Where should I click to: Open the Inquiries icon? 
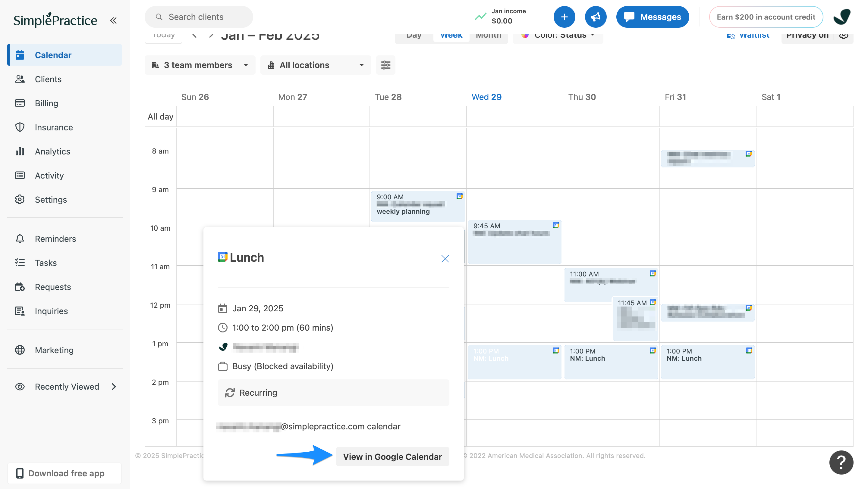(x=20, y=311)
